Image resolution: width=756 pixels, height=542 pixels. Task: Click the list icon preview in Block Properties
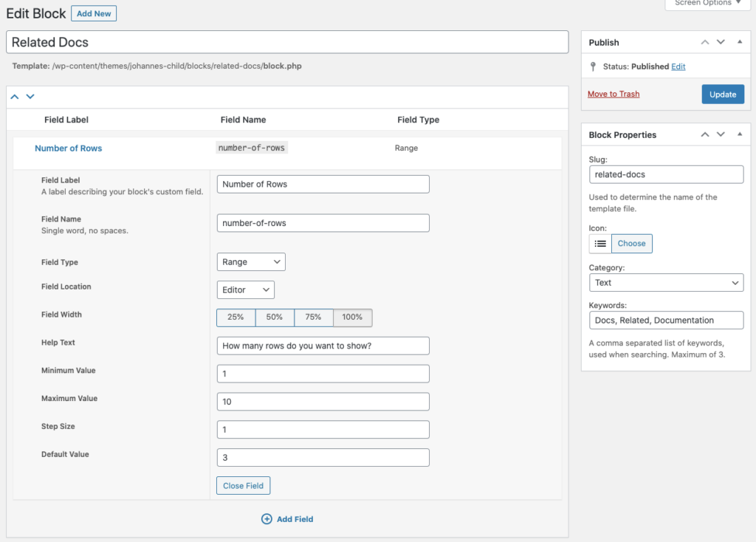tap(600, 244)
